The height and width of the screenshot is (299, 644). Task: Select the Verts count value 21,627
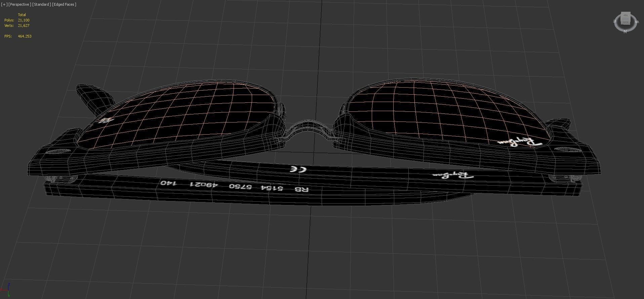pos(24,26)
